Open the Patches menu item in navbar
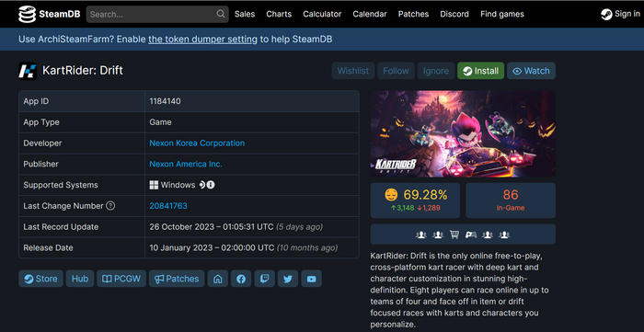 pyautogui.click(x=413, y=14)
